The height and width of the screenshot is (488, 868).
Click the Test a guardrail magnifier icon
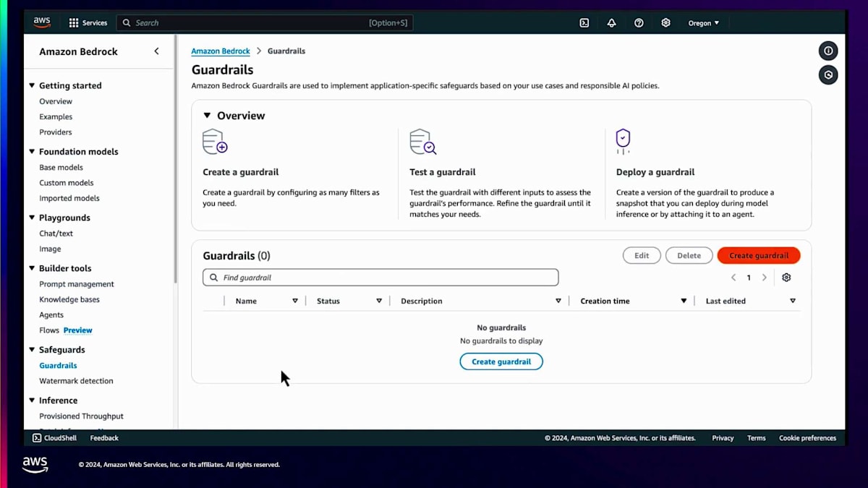click(x=422, y=141)
